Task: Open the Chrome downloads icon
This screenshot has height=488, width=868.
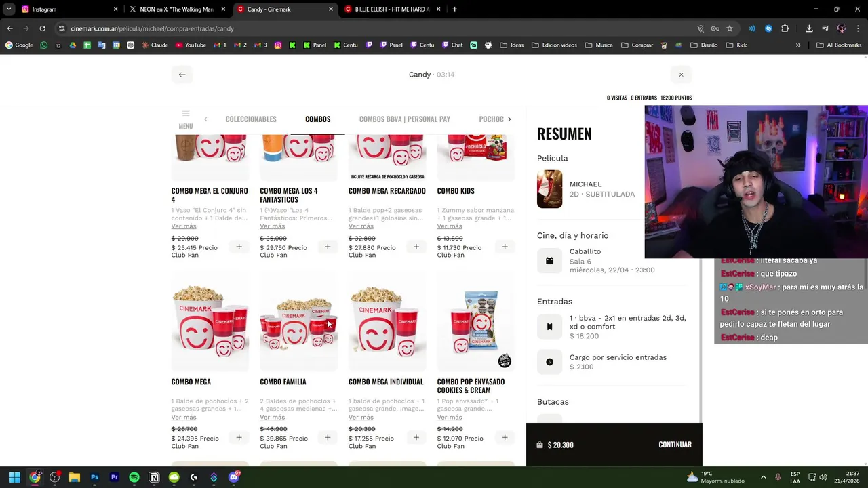Action: 809,28
